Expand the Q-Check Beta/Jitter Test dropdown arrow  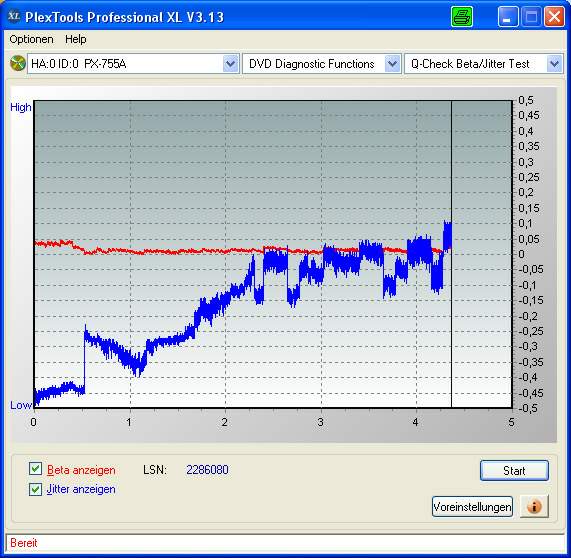pos(554,64)
